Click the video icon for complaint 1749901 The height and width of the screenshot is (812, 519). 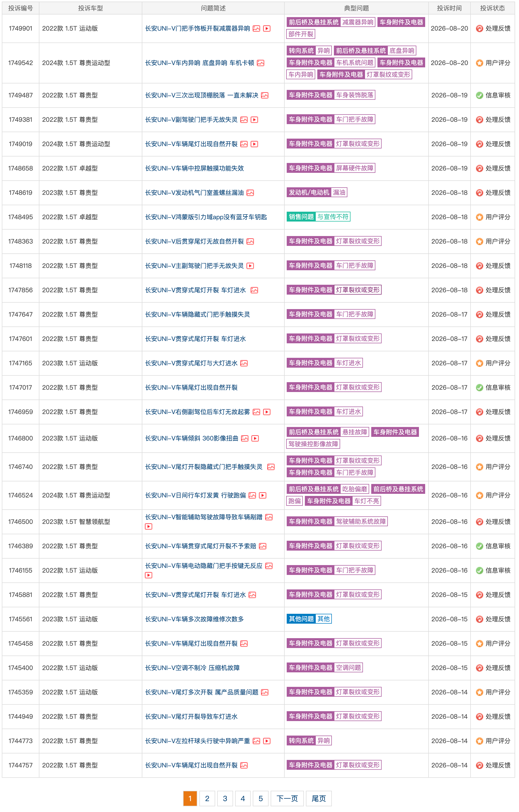point(266,29)
